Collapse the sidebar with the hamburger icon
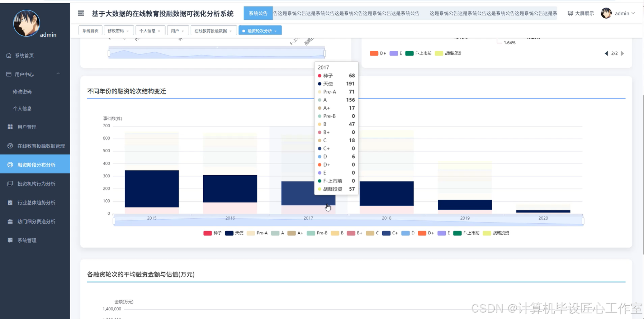 [x=81, y=13]
